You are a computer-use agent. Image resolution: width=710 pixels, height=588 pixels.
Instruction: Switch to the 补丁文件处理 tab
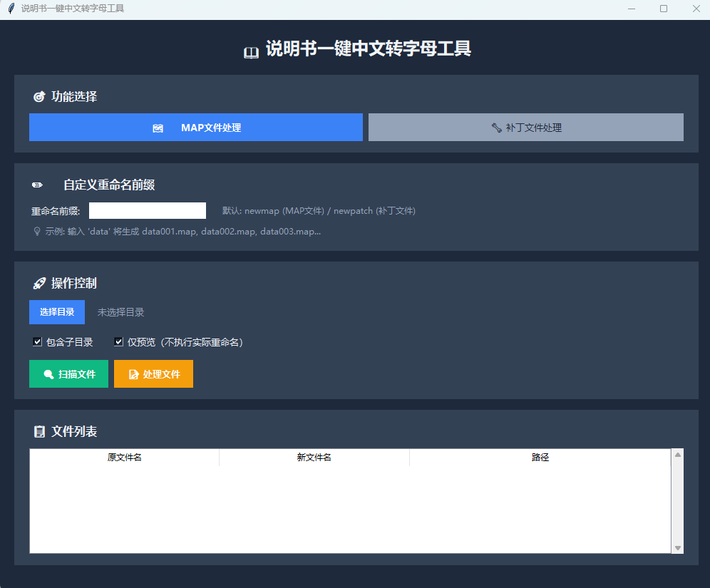pyautogui.click(x=525, y=127)
